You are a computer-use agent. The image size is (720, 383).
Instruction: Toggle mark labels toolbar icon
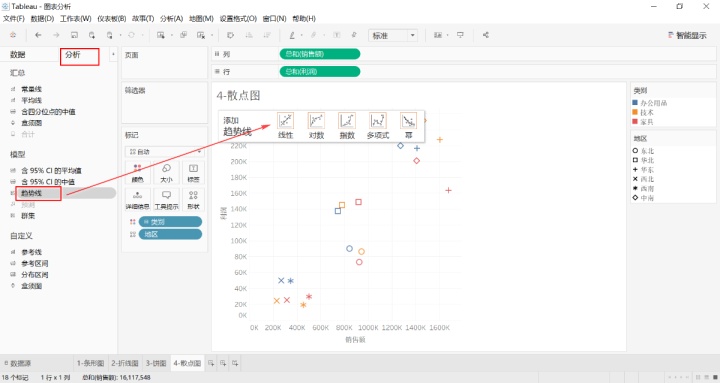(337, 35)
